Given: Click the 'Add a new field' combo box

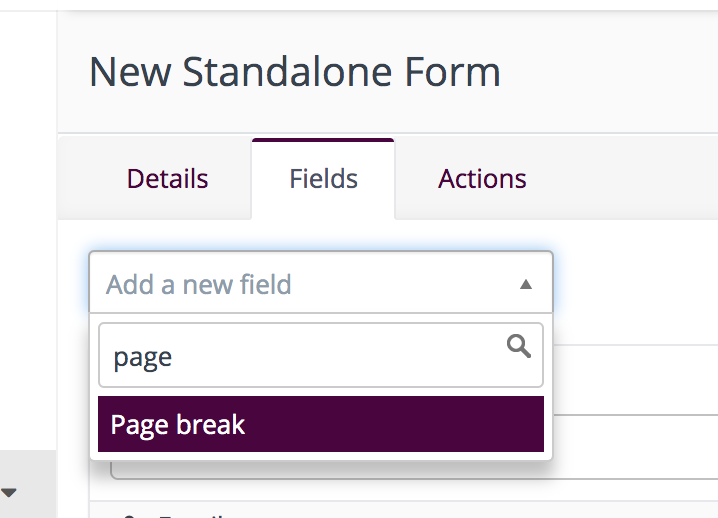Looking at the screenshot, I should pos(321,283).
